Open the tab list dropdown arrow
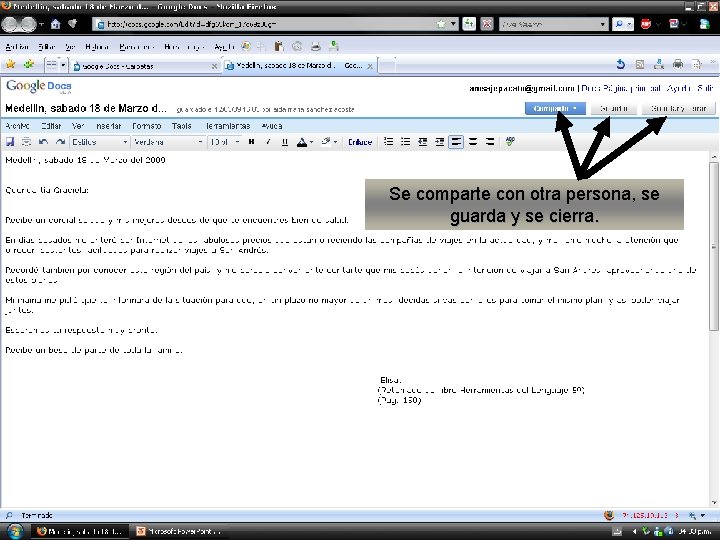The height and width of the screenshot is (540, 720). click(x=63, y=65)
